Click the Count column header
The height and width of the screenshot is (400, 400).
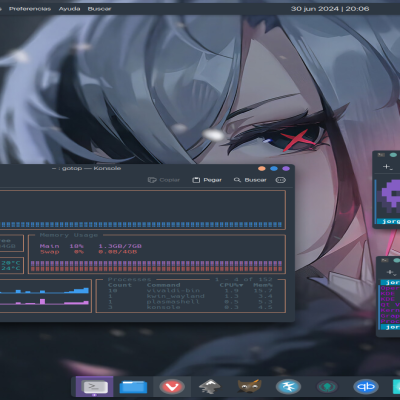pos(120,285)
